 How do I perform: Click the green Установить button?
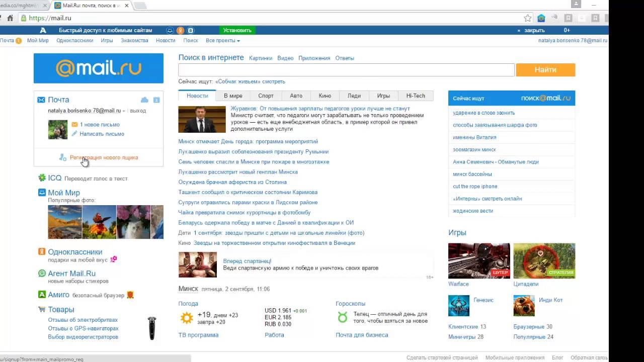237,30
